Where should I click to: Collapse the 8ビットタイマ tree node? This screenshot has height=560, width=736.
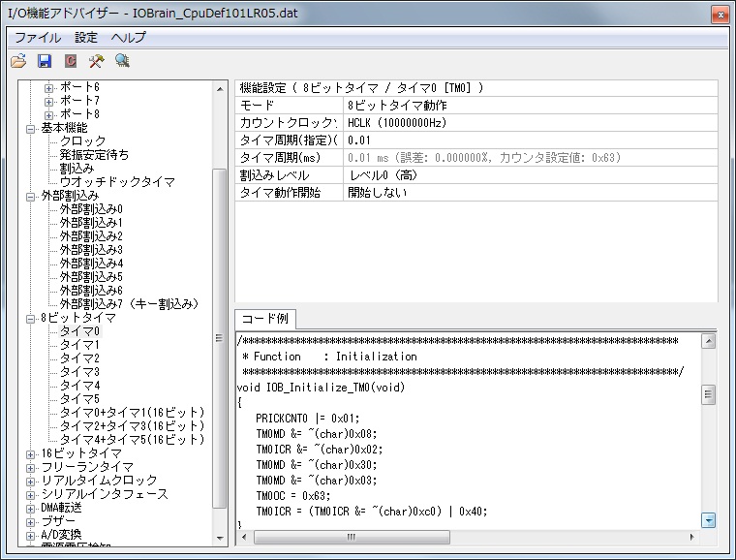pyautogui.click(x=30, y=319)
